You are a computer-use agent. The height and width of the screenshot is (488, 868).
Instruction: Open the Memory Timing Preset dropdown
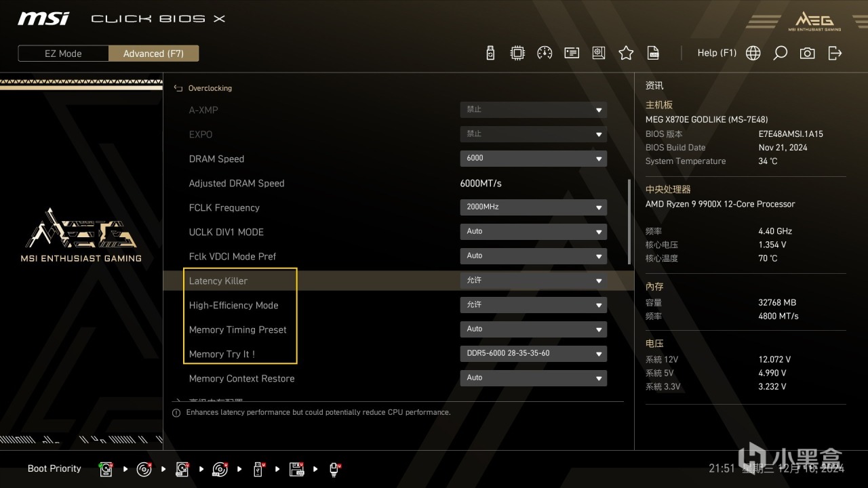pos(533,329)
